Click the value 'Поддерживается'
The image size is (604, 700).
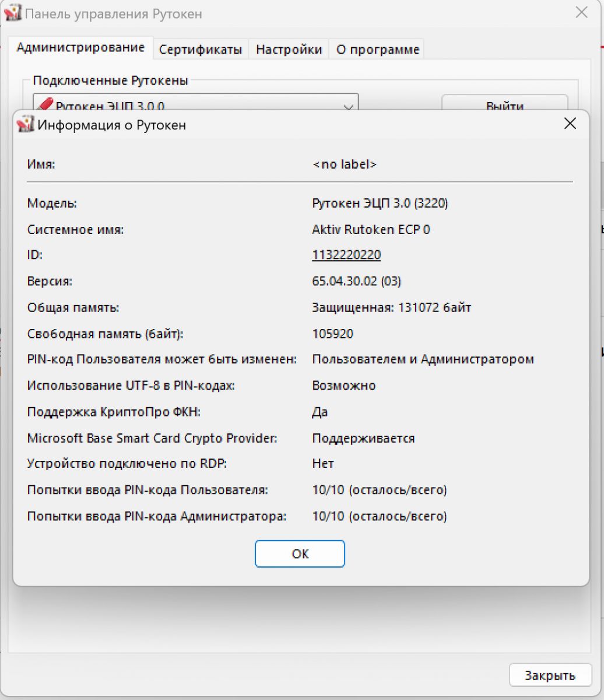364,438
